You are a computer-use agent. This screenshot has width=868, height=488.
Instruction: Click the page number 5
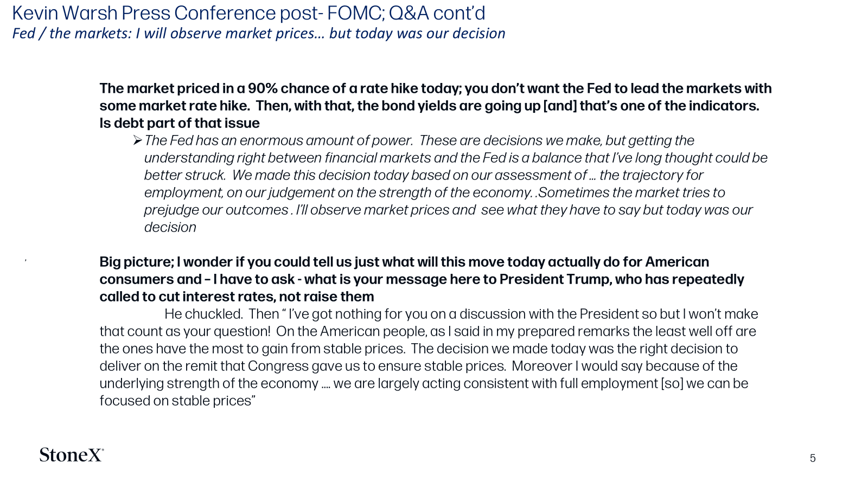point(813,458)
